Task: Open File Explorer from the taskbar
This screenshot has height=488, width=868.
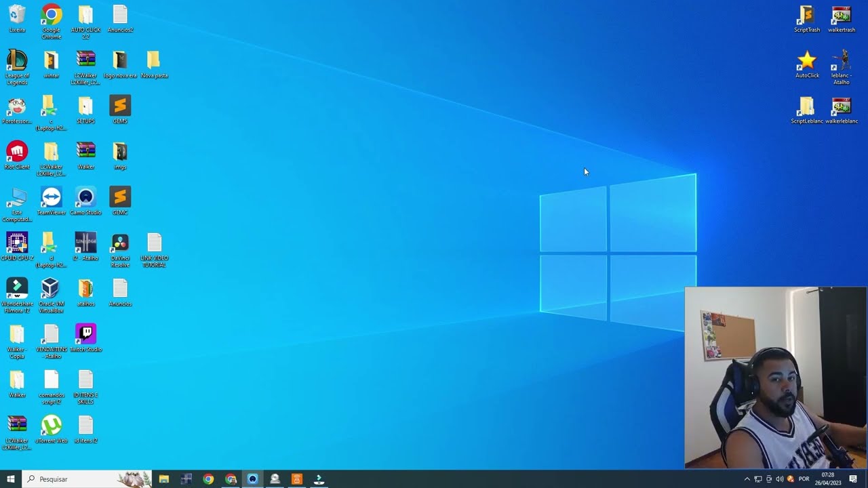Action: point(163,479)
